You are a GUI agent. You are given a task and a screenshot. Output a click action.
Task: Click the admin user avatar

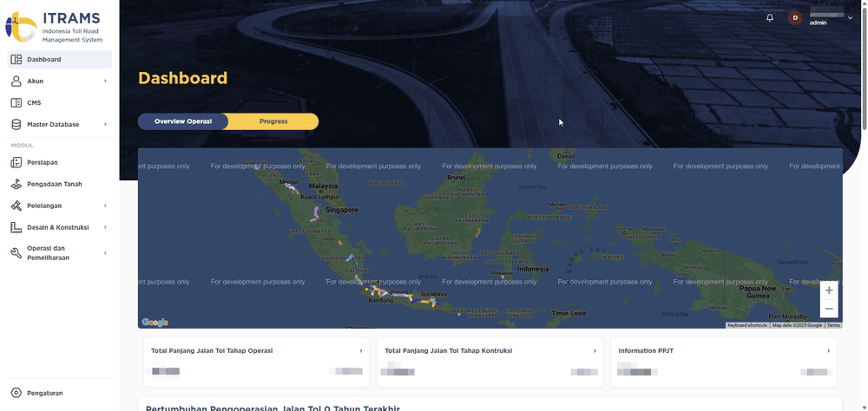click(795, 18)
